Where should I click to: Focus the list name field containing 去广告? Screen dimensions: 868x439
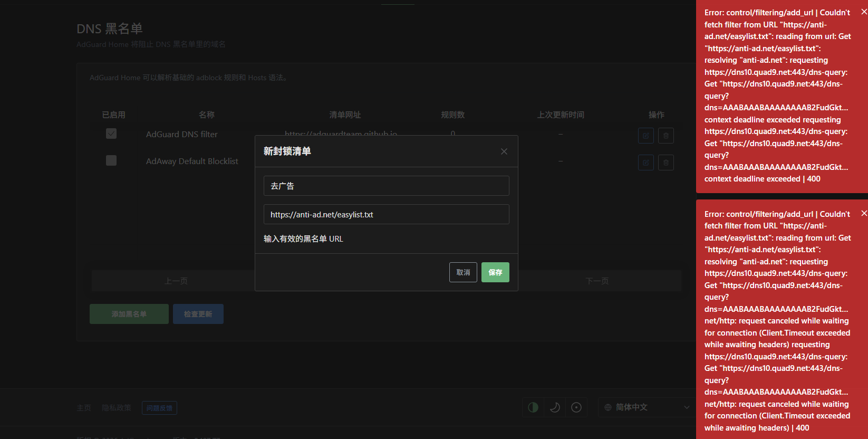pyautogui.click(x=387, y=186)
